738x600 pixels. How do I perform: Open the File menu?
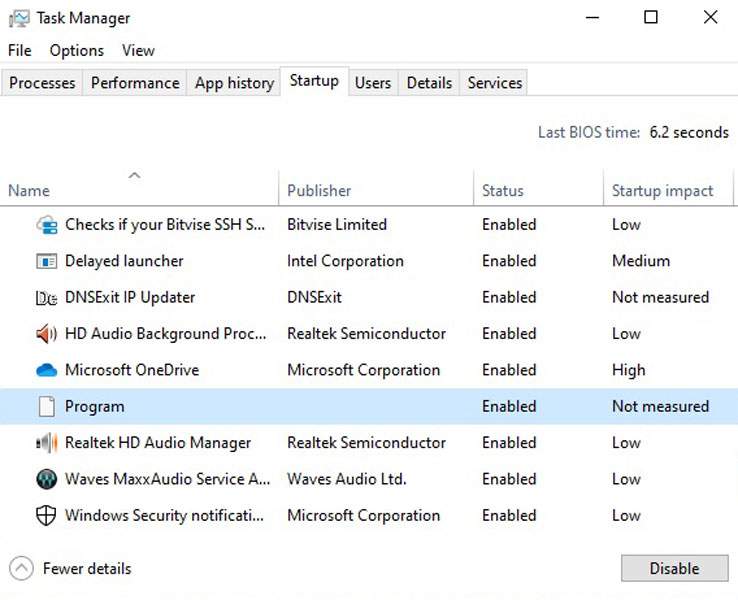[20, 50]
